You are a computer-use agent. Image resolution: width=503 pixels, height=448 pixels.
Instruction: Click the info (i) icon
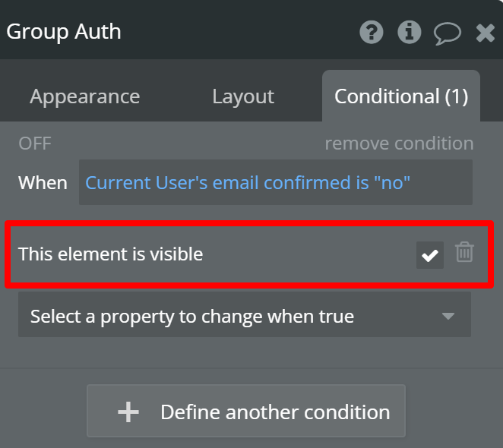pyautogui.click(x=409, y=32)
